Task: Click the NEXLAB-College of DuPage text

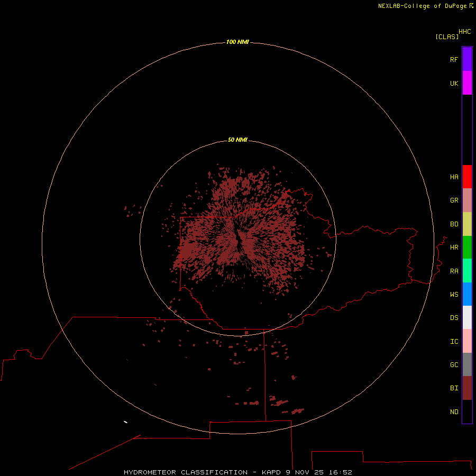Action: coord(423,6)
